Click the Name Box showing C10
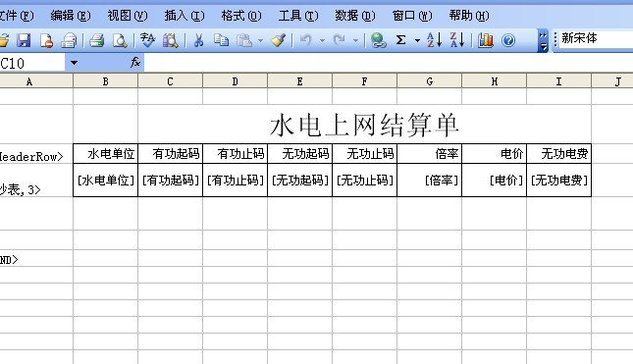 point(32,63)
